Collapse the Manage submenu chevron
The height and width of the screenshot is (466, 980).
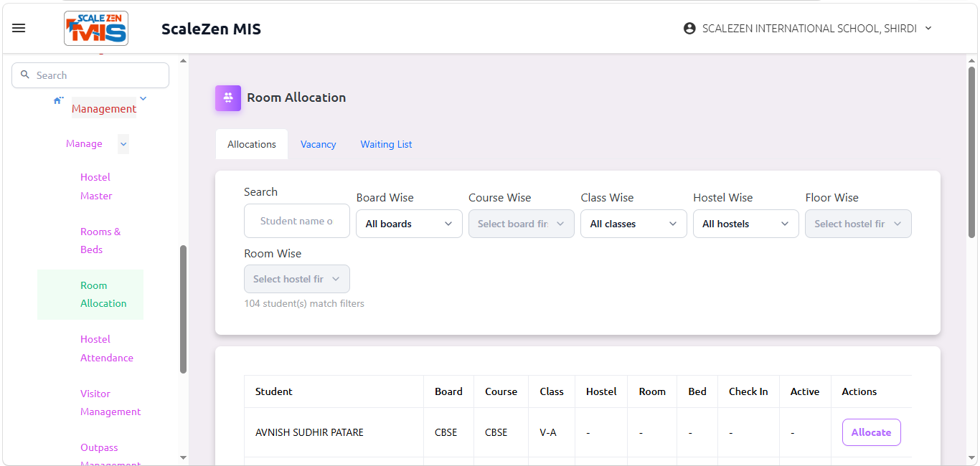[x=123, y=144]
